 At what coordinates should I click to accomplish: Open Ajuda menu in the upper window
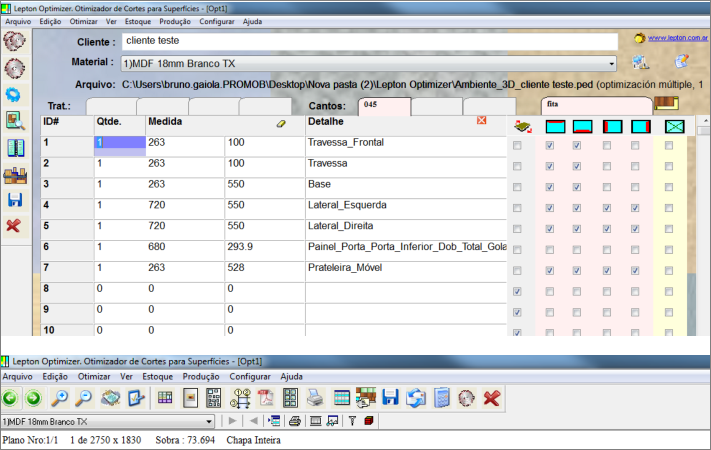[x=252, y=21]
